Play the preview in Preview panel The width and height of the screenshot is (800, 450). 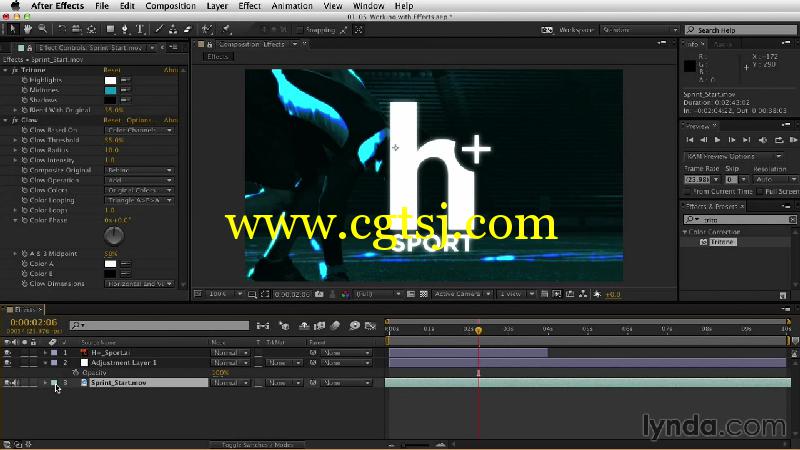click(717, 140)
